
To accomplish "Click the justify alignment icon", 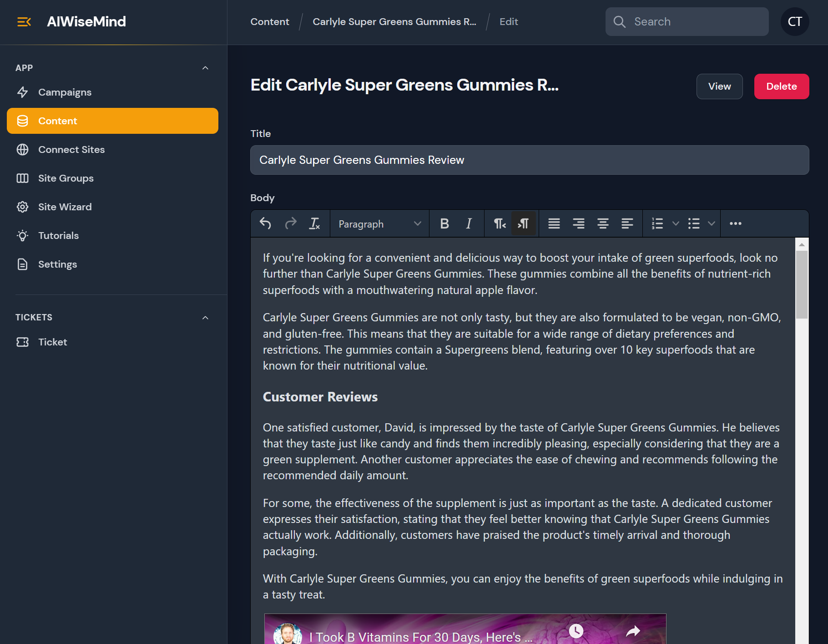I will [x=554, y=223].
